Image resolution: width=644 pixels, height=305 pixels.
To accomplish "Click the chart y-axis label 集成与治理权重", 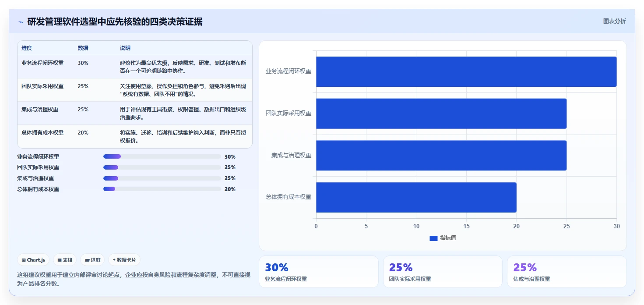I will [x=291, y=155].
